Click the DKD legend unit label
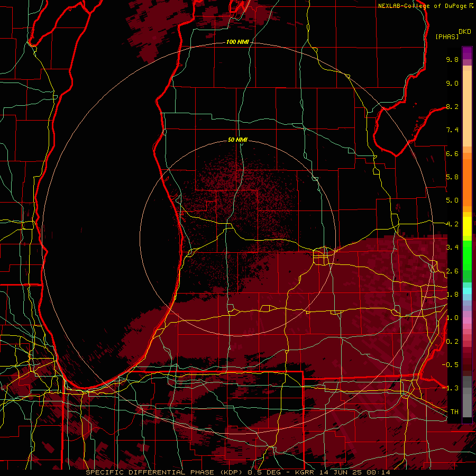The width and height of the screenshot is (476, 476). pyautogui.click(x=465, y=32)
